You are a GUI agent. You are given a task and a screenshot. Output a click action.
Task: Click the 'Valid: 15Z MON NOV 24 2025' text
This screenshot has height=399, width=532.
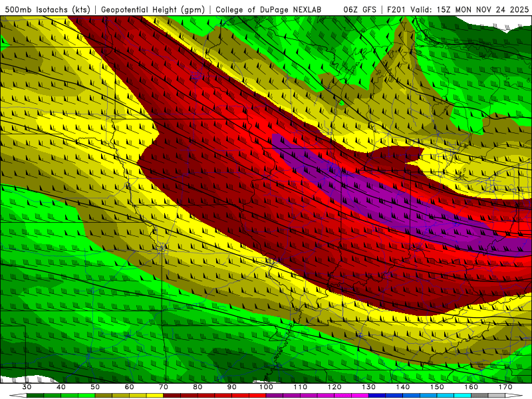469,9
